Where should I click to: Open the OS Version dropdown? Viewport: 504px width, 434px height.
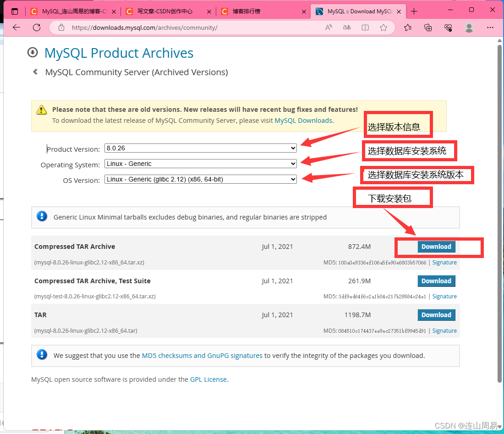pyautogui.click(x=201, y=179)
